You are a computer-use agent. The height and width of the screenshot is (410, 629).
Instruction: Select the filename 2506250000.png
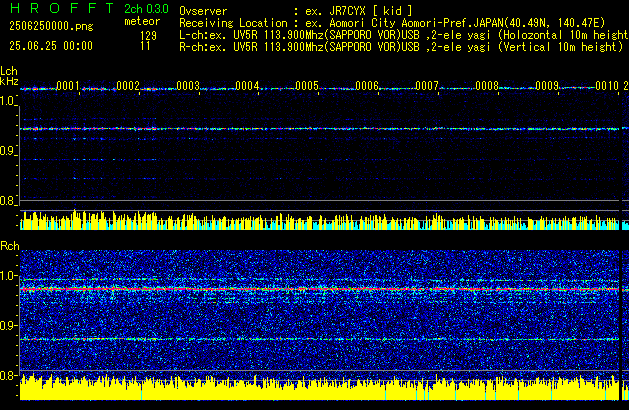pyautogui.click(x=51, y=26)
